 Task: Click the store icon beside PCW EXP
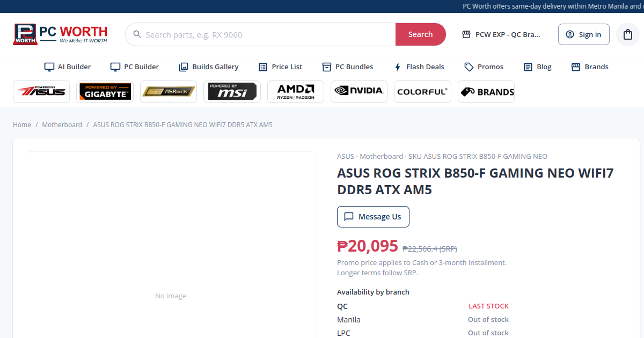(x=466, y=34)
